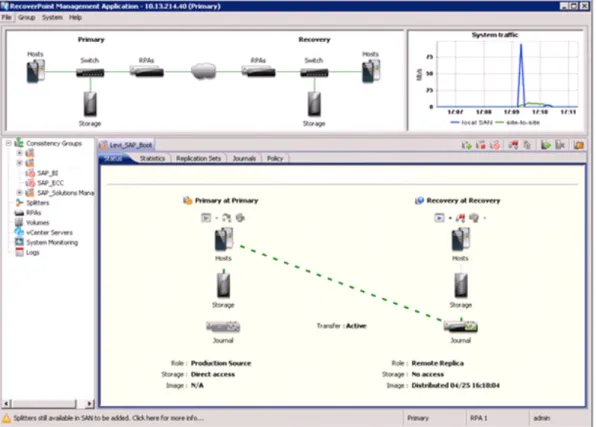Click the gray trash can toolbar icon
This screenshot has width=597, height=427.
[527, 145]
